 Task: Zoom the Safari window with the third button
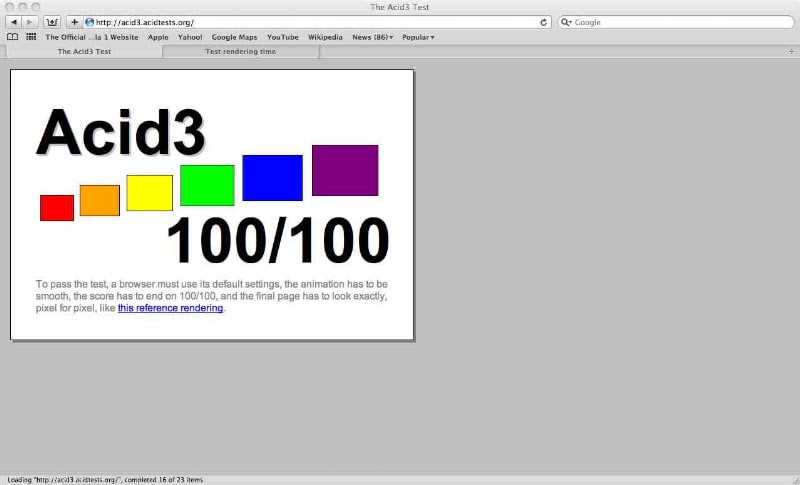click(35, 7)
